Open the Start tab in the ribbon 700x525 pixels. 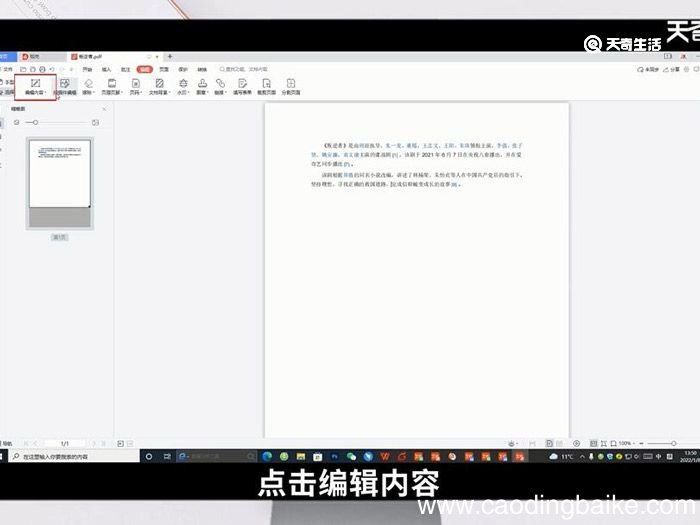(87, 69)
